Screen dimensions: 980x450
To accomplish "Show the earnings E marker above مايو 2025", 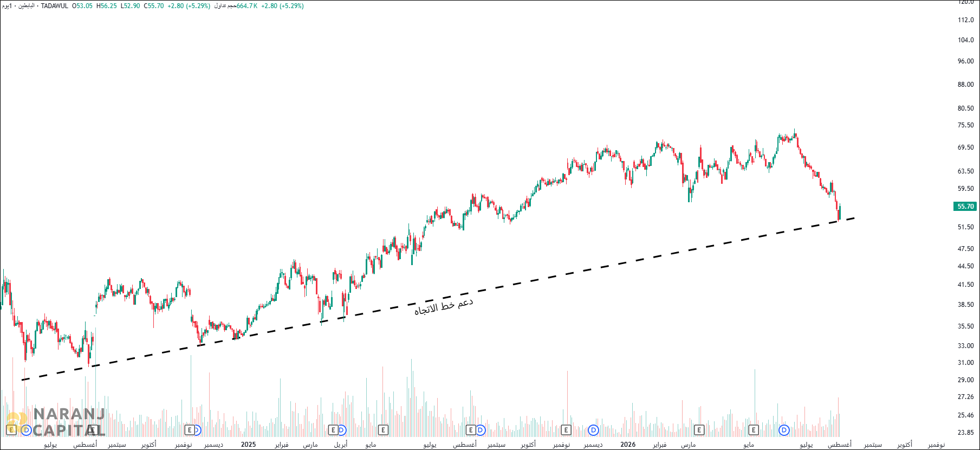I will click(383, 430).
